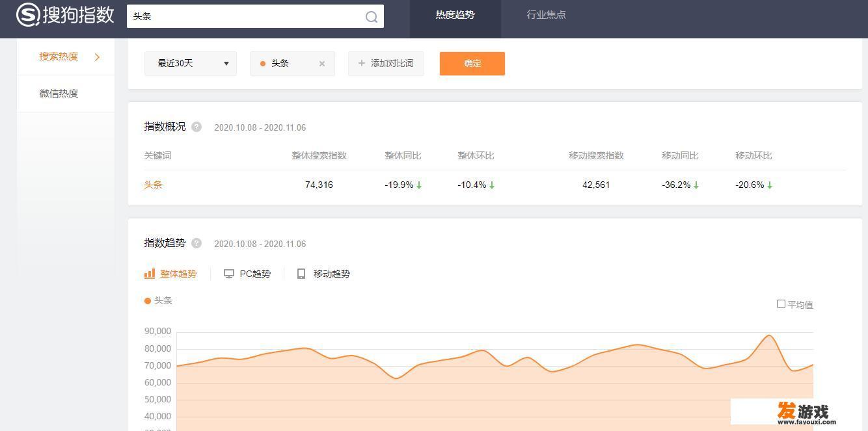Click the orange dot on 头条 tag

coord(263,64)
